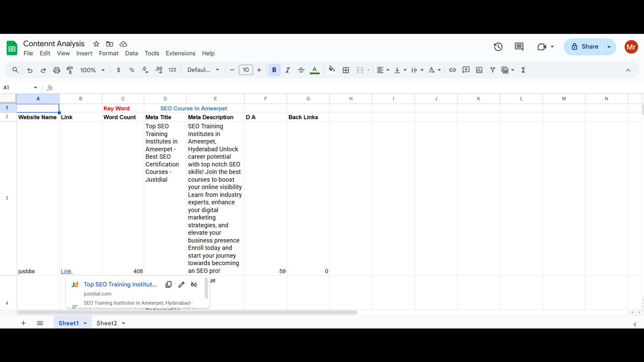
Task: Search the menus magnifier icon
Action: pos(15,70)
